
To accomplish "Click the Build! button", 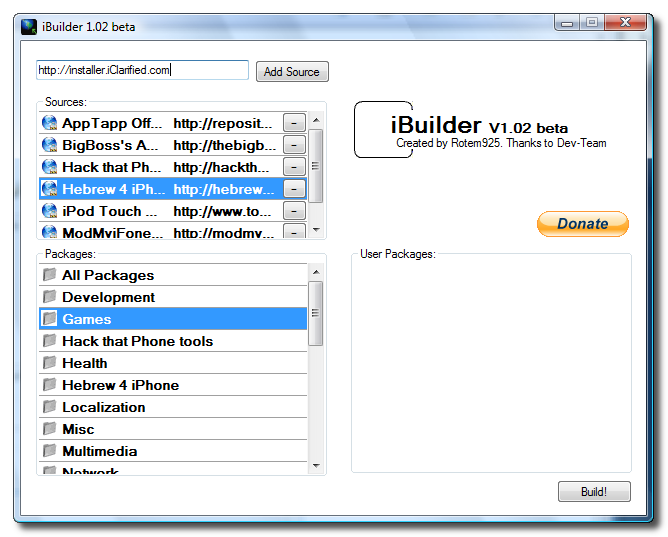I will point(594,492).
